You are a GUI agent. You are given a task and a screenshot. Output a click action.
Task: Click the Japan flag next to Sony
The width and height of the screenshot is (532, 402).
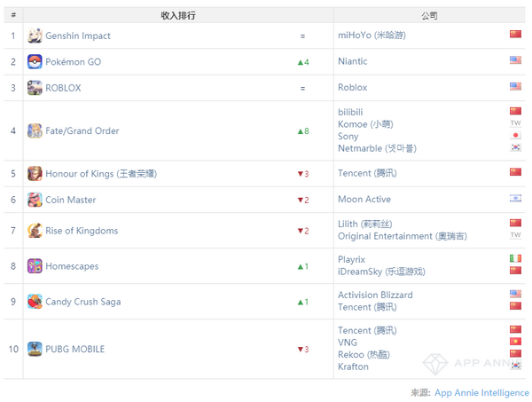click(x=515, y=136)
